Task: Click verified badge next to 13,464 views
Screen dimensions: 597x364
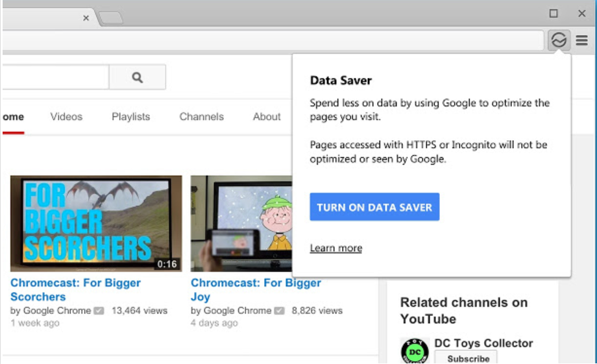Action: click(99, 311)
